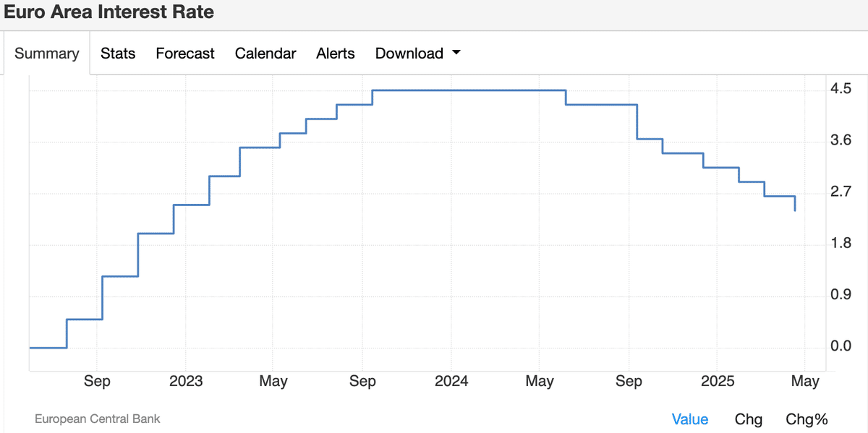Click the rate line's final drop at right end
The width and height of the screenshot is (868, 433).
coord(795,204)
